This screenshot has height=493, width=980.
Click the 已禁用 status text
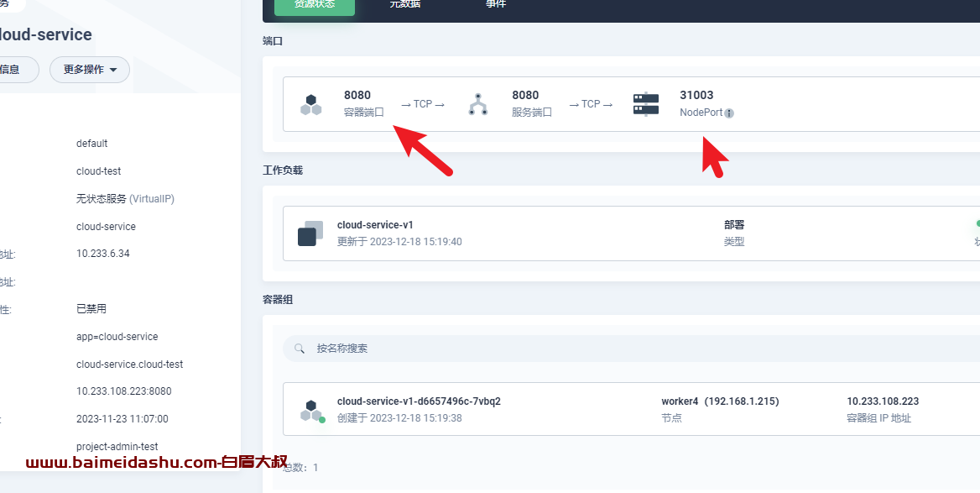tap(91, 309)
